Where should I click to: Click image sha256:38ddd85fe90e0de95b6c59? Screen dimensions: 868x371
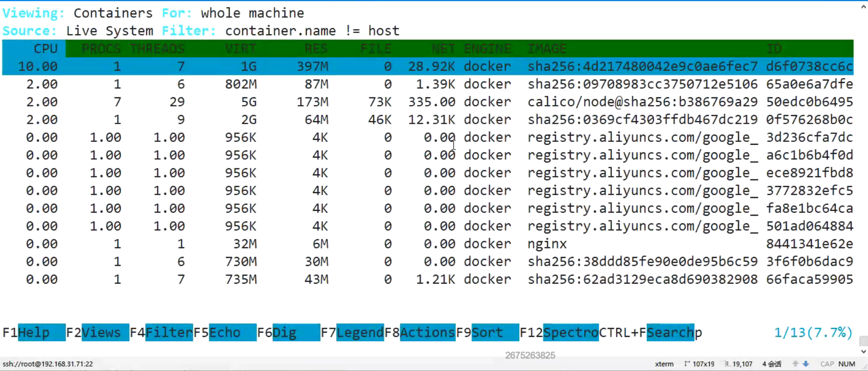[x=643, y=261]
